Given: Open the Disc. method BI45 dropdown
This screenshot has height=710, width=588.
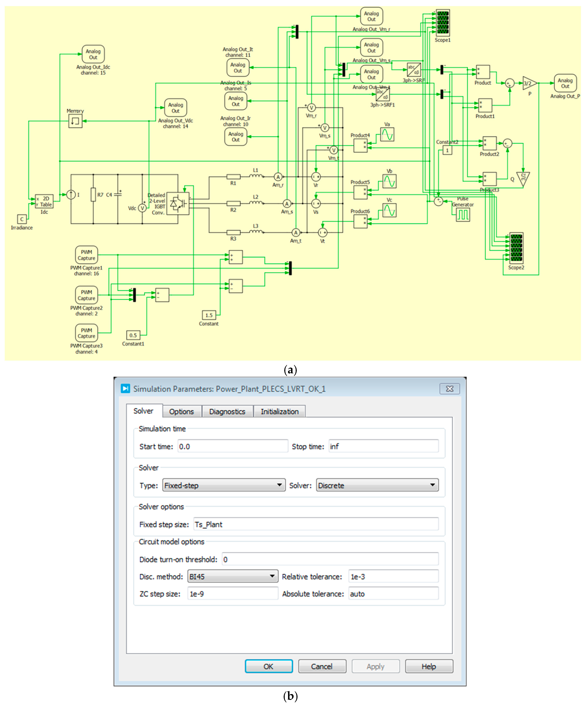Looking at the screenshot, I should pos(233,576).
